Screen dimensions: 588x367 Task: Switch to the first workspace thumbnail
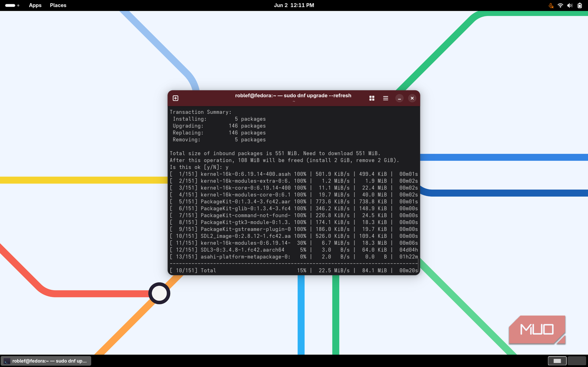(557, 361)
